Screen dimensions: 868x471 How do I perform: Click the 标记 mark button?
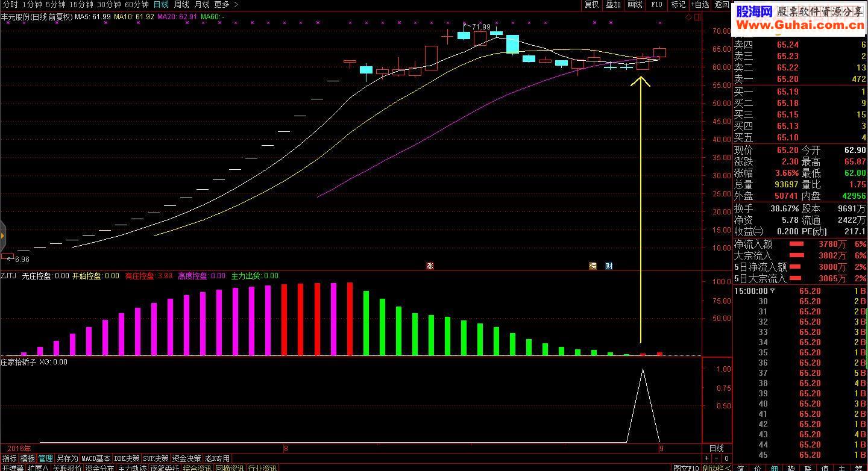(678, 4)
